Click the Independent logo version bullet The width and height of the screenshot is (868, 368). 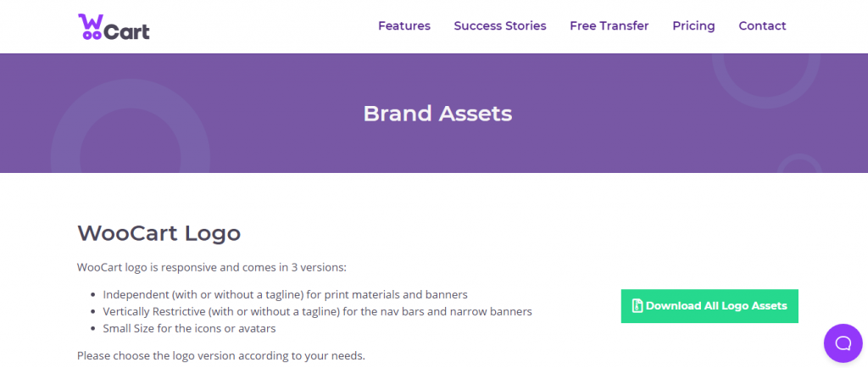[x=285, y=294]
